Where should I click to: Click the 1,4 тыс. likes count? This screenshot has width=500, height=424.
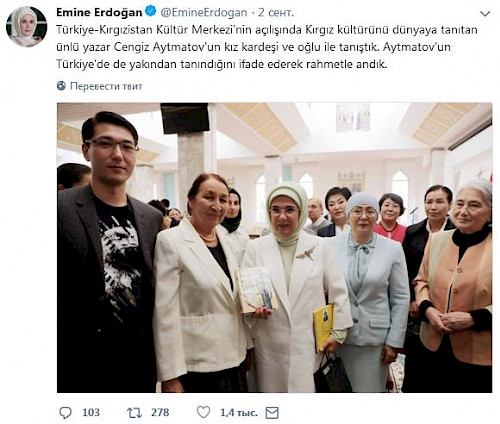point(239,413)
